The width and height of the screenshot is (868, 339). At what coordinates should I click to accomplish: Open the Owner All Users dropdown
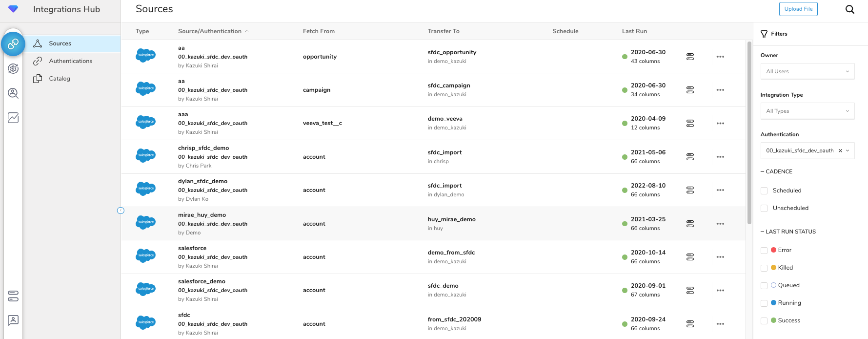pos(807,71)
